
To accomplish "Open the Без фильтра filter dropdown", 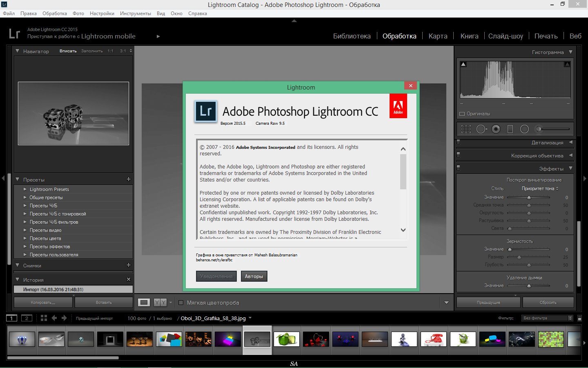I will point(547,318).
